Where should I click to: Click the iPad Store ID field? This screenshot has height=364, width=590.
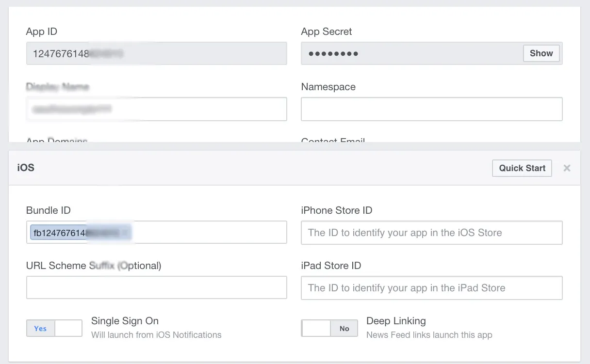point(431,288)
